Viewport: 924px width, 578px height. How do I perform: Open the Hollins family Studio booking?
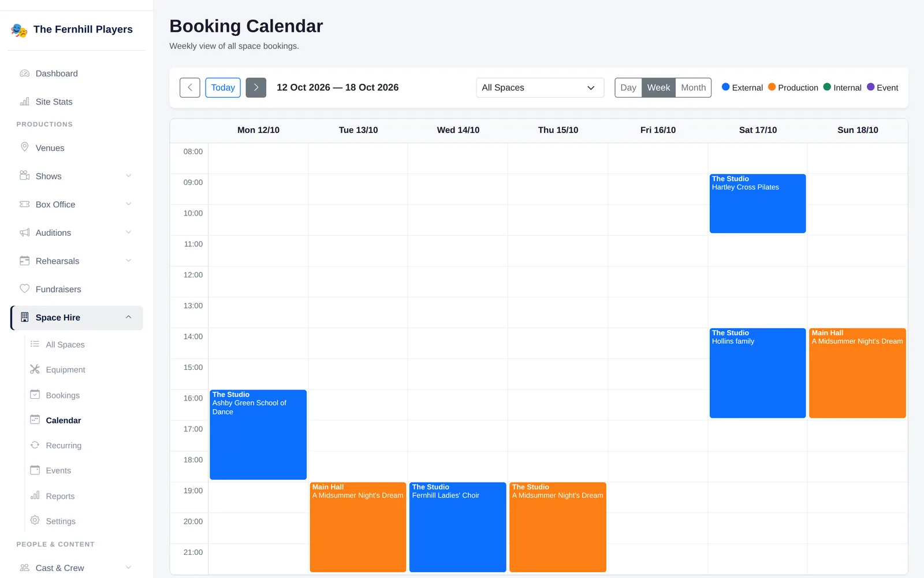pos(758,373)
